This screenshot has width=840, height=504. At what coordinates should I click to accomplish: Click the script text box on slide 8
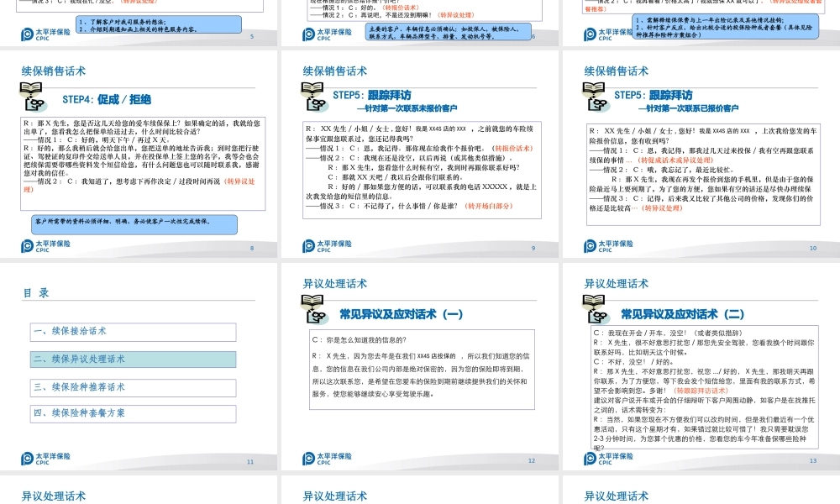[x=143, y=163]
